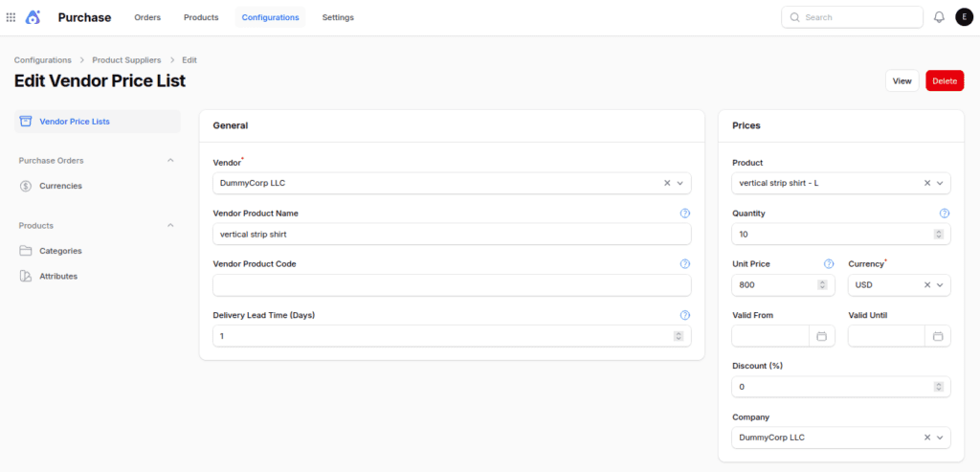Collapse the Products sidebar group
The height and width of the screenshot is (472, 980).
click(x=170, y=225)
